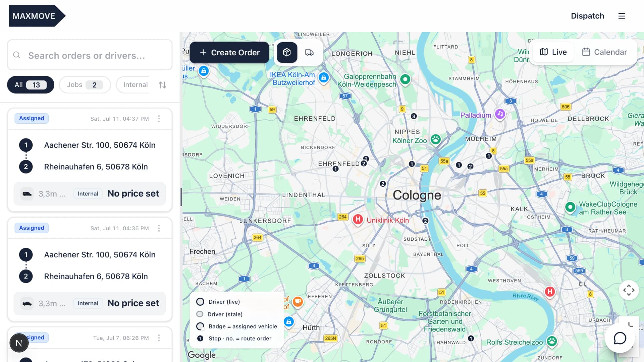Click blue shopping marker near Müller label

[204, 71]
